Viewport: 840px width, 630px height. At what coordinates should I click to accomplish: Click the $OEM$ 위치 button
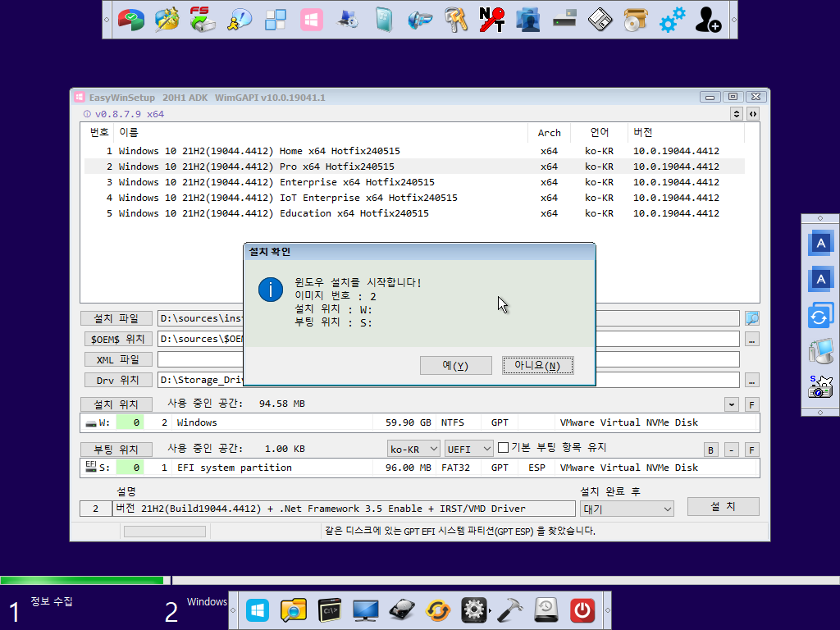(118, 339)
